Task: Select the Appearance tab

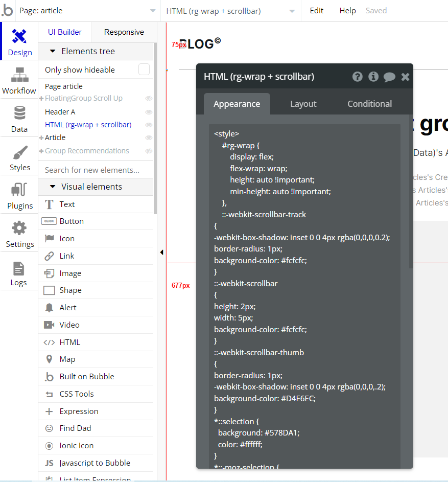Action: [x=237, y=104]
